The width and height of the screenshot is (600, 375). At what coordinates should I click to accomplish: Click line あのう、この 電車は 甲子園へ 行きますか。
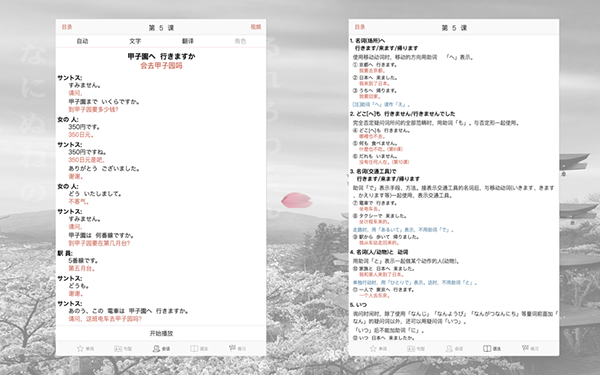tap(129, 311)
